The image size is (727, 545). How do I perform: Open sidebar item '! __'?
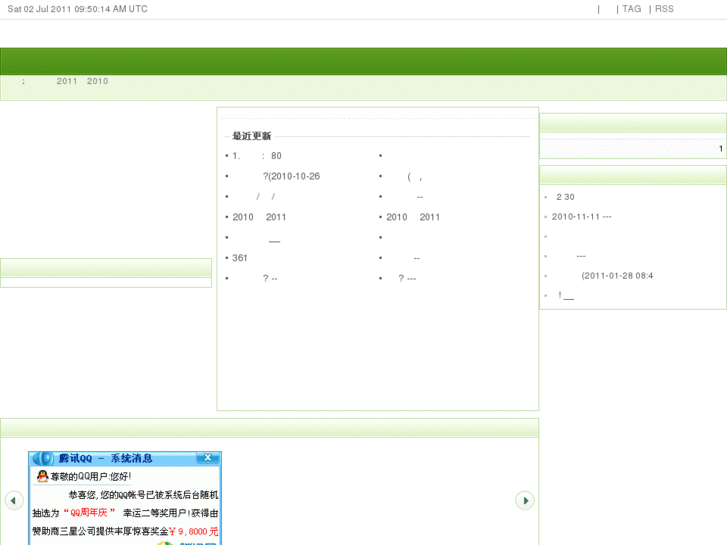click(x=566, y=295)
